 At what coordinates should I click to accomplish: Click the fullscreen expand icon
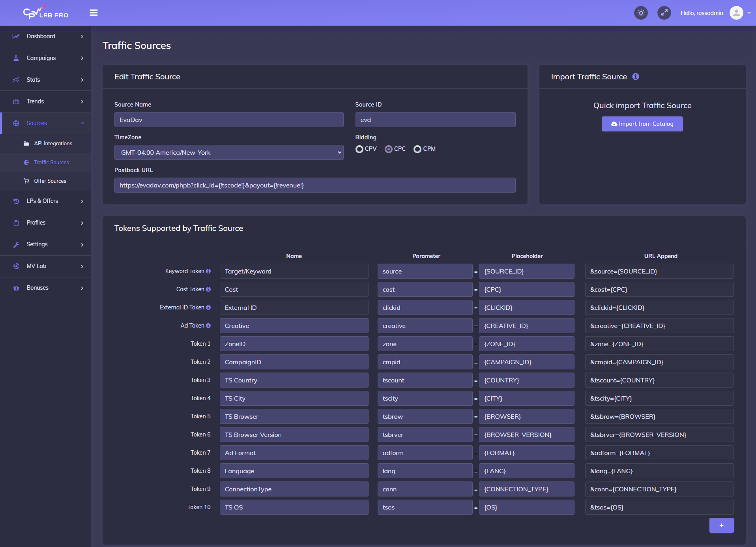tap(664, 13)
